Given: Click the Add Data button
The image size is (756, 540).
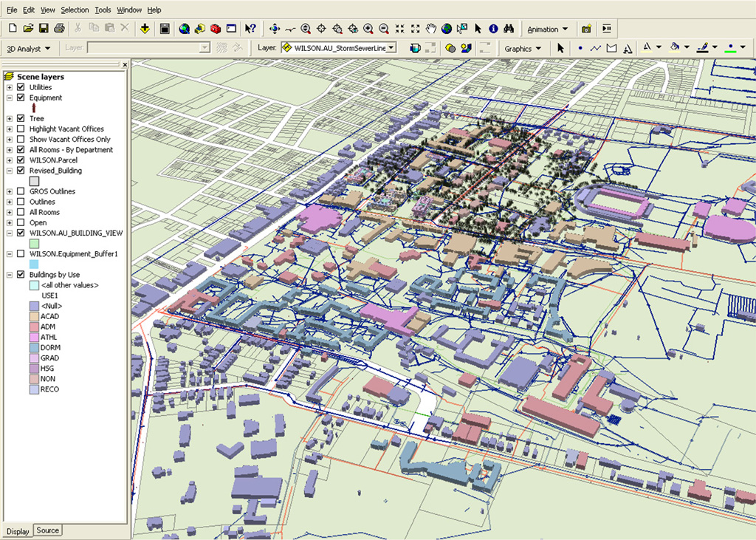Looking at the screenshot, I should click(145, 29).
